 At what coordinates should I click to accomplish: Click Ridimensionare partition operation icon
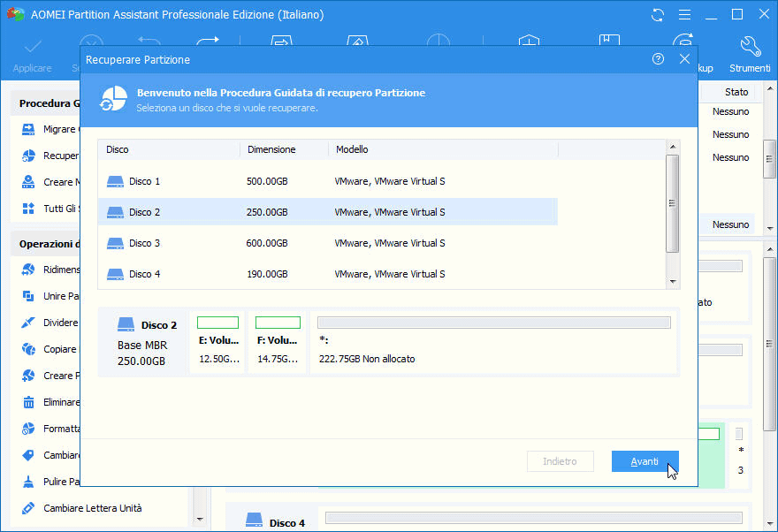click(29, 270)
